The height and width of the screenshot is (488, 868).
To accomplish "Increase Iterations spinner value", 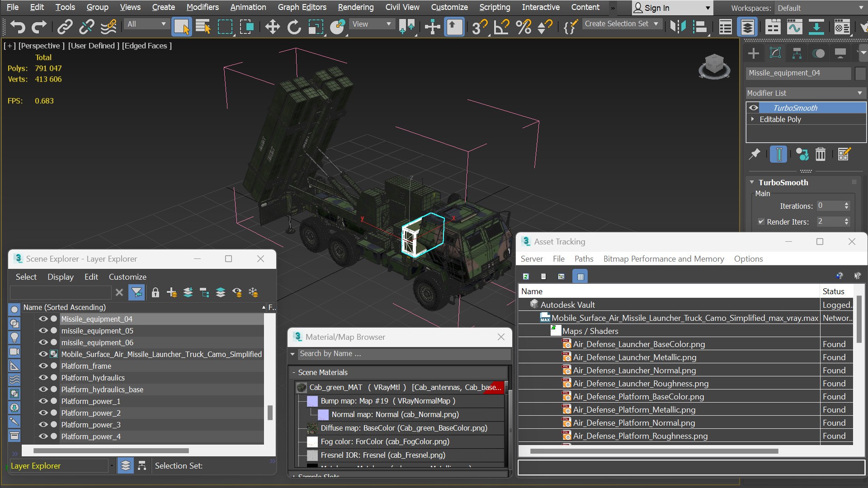I will click(x=847, y=204).
